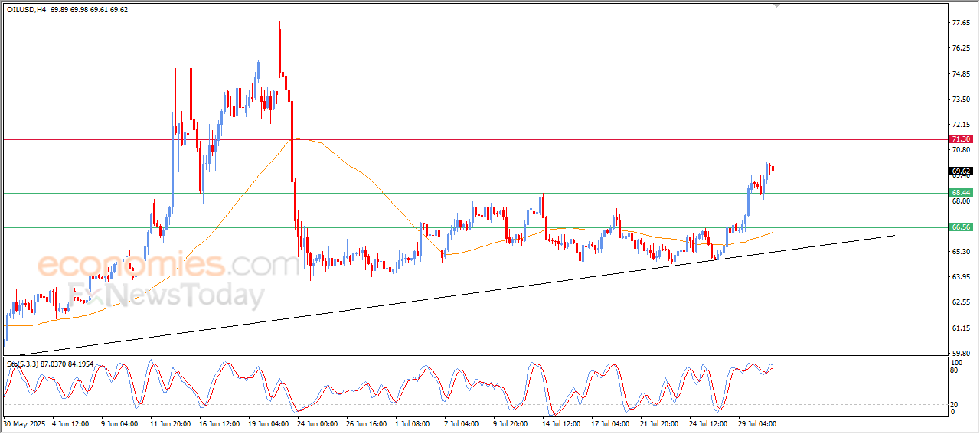This screenshot has width=980, height=434.
Task: Click the 29 Jul 04:00 time label
Action: (x=759, y=423)
